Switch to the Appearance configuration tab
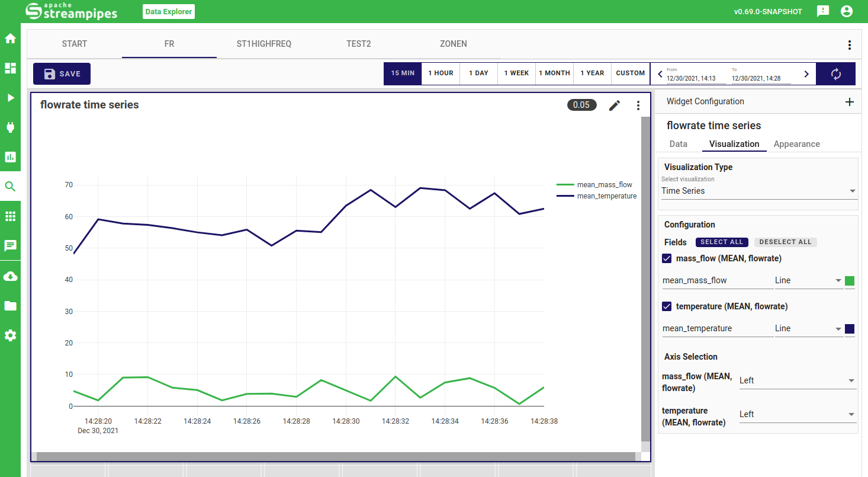 tap(796, 144)
